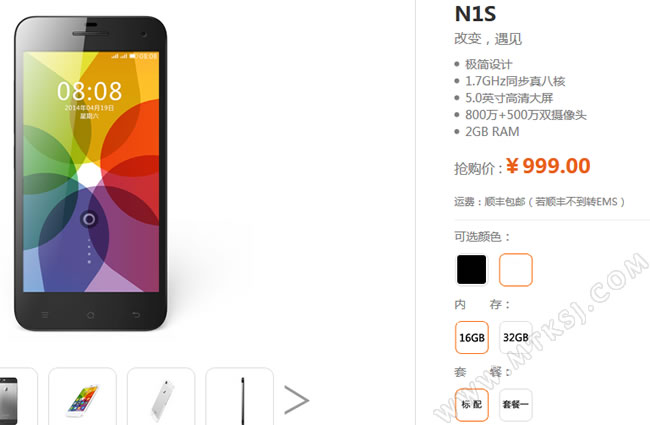Click the 08:08 clock on phone screen
650x425 pixels.
click(x=90, y=91)
